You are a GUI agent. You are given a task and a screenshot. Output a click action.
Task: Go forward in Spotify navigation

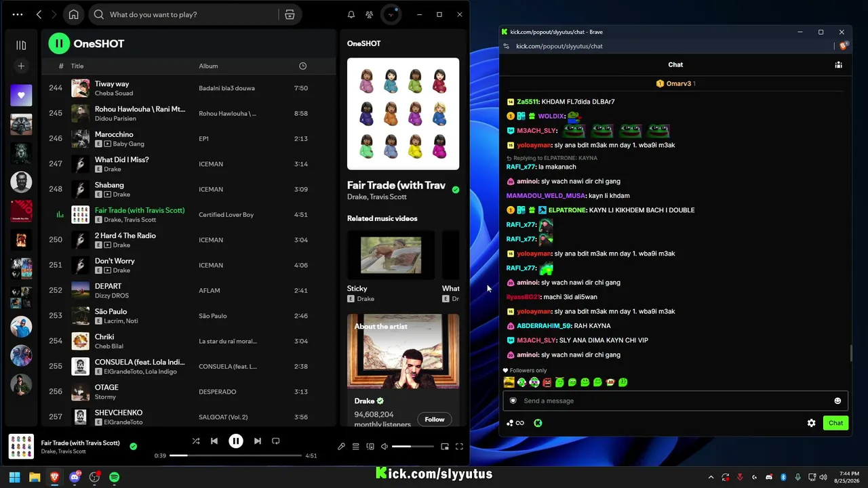point(54,14)
